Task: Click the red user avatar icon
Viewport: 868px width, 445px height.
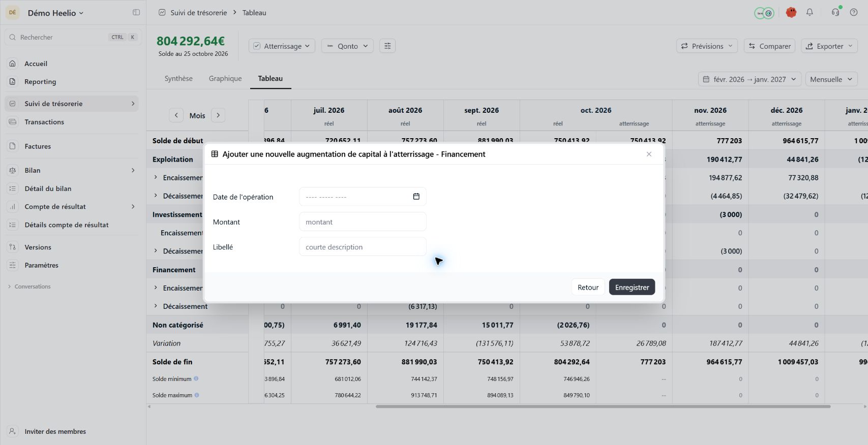Action: (x=791, y=12)
